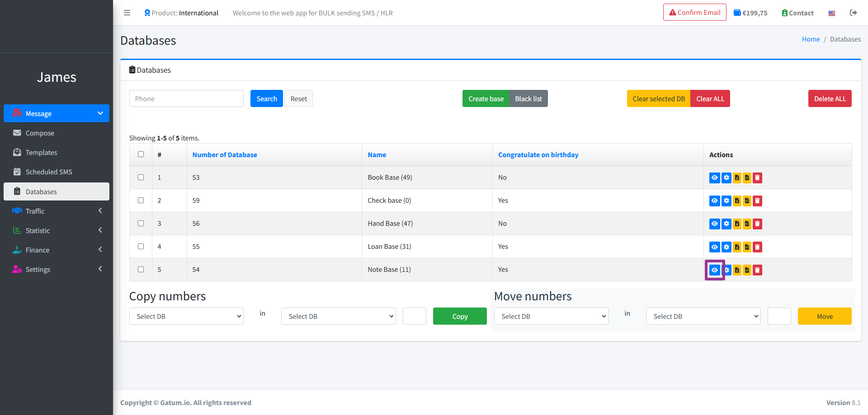Click the green Create base button
The width and height of the screenshot is (868, 415).
click(486, 98)
